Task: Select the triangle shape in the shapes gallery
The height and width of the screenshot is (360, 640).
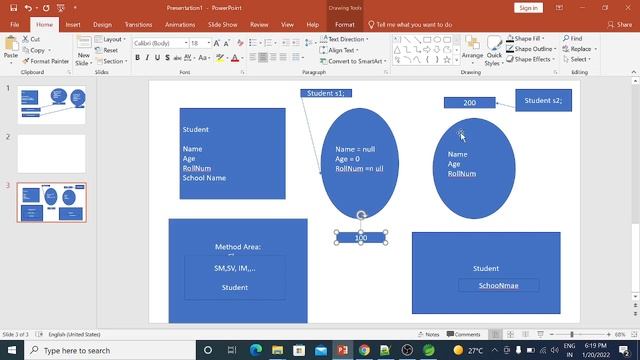Action: click(x=397, y=50)
